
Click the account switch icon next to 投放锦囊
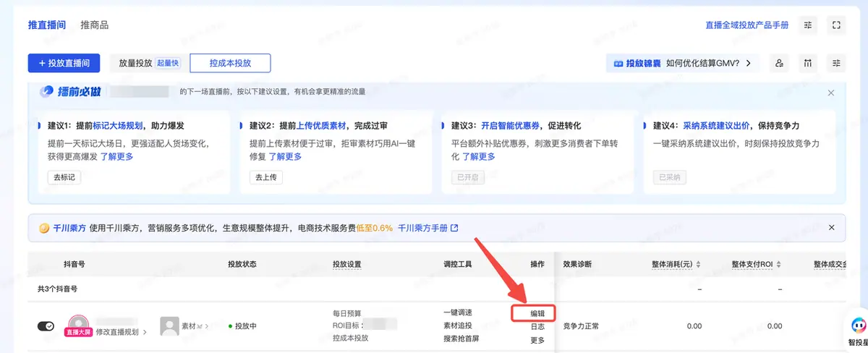779,63
